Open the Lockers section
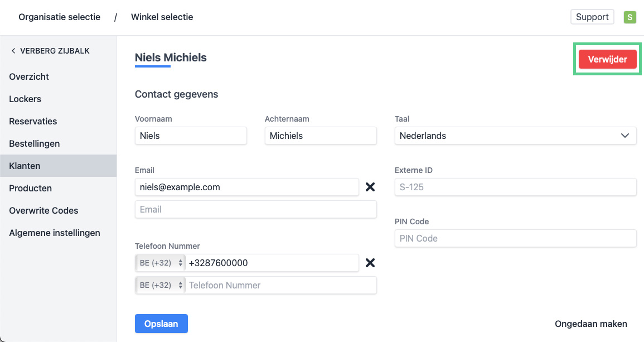The width and height of the screenshot is (644, 342). 25,99
